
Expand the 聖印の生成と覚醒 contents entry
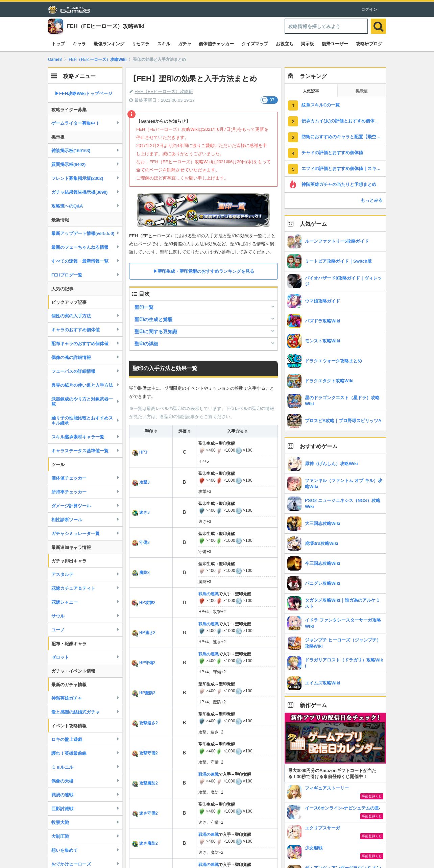point(203,319)
